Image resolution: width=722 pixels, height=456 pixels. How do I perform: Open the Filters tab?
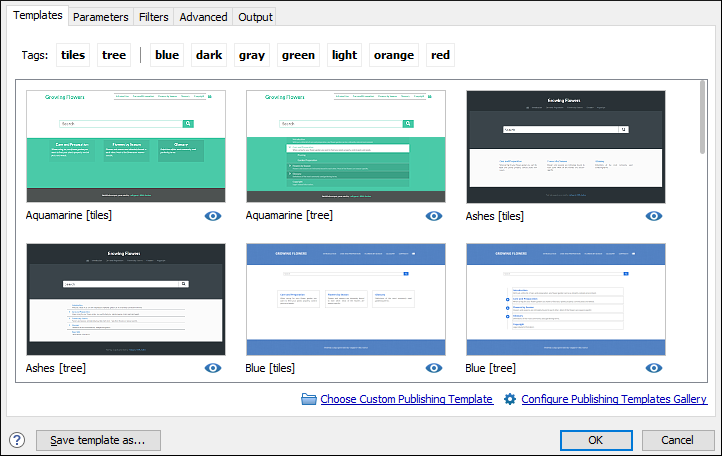pos(153,17)
